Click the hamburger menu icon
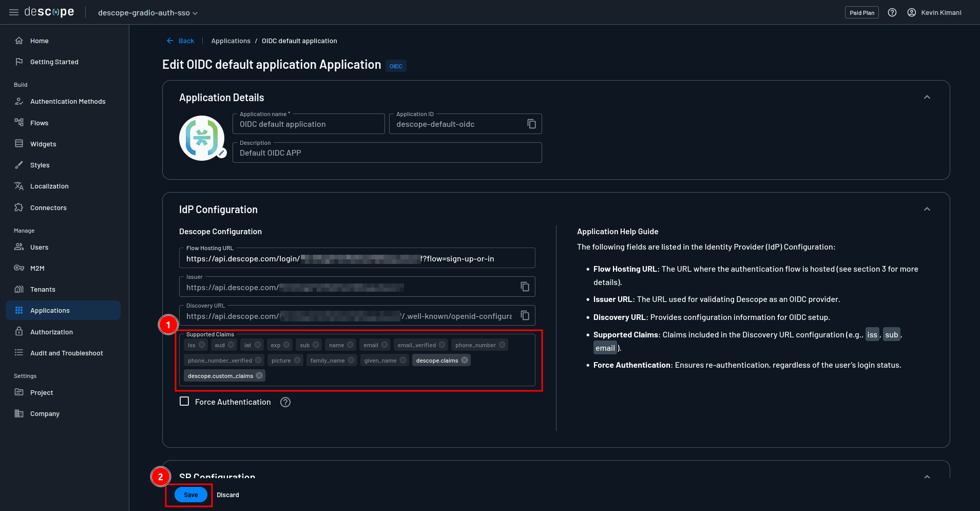Image resolution: width=980 pixels, height=511 pixels. coord(14,12)
